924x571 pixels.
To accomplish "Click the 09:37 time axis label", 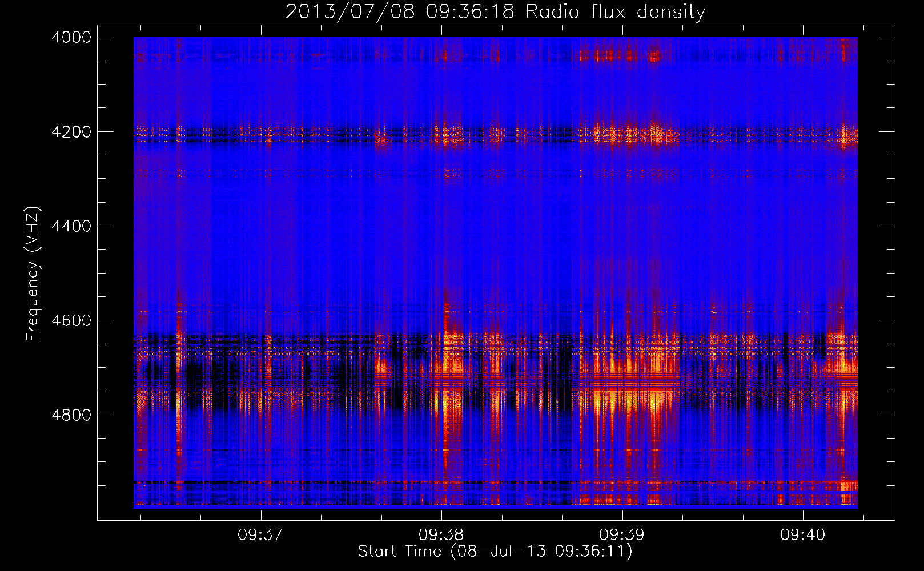I will coord(260,535).
